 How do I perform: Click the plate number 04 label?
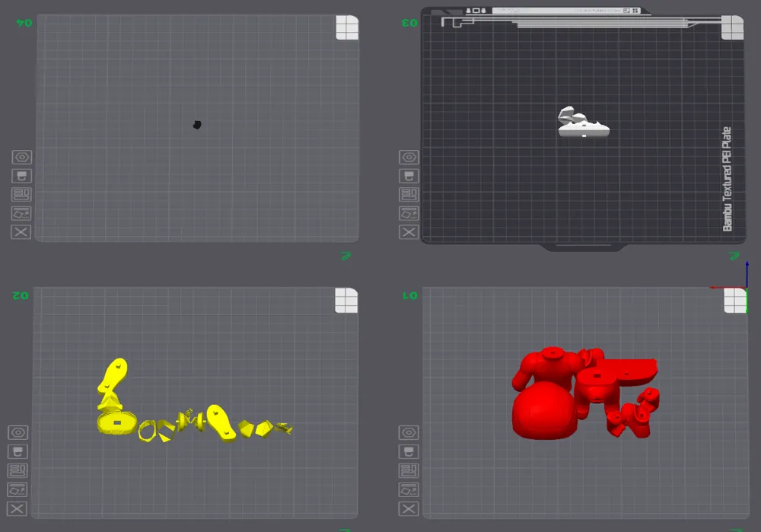tap(24, 23)
